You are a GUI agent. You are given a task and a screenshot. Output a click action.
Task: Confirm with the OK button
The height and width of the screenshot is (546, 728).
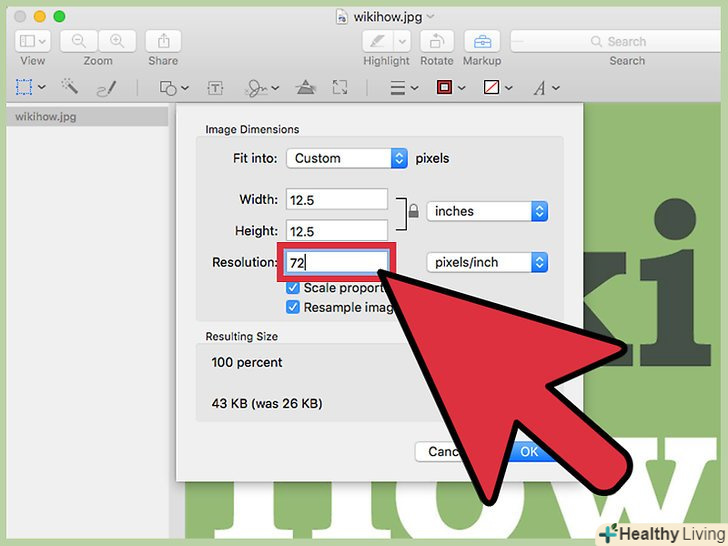529,451
